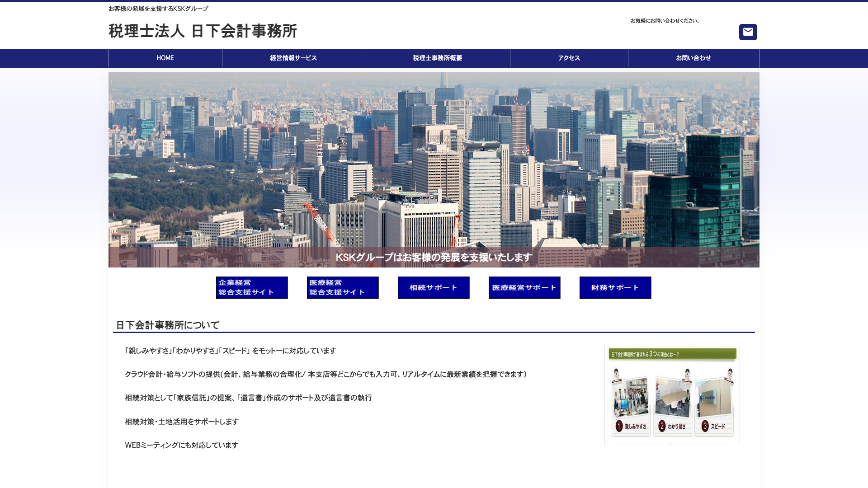
Task: Click お気軽にお問い合わせください header text
Action: click(x=665, y=21)
